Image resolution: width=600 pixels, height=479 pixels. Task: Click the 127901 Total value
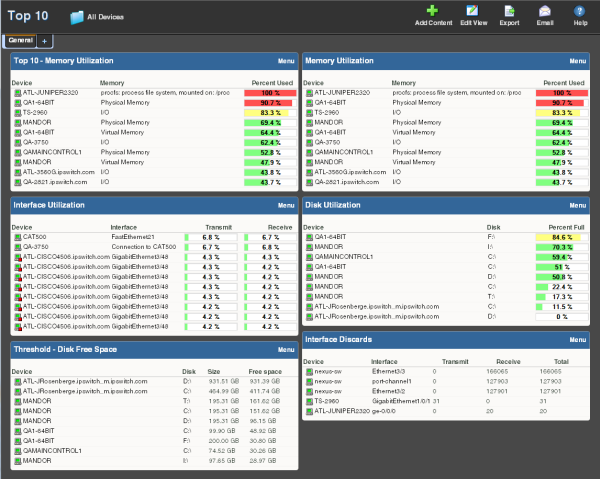coord(550,391)
